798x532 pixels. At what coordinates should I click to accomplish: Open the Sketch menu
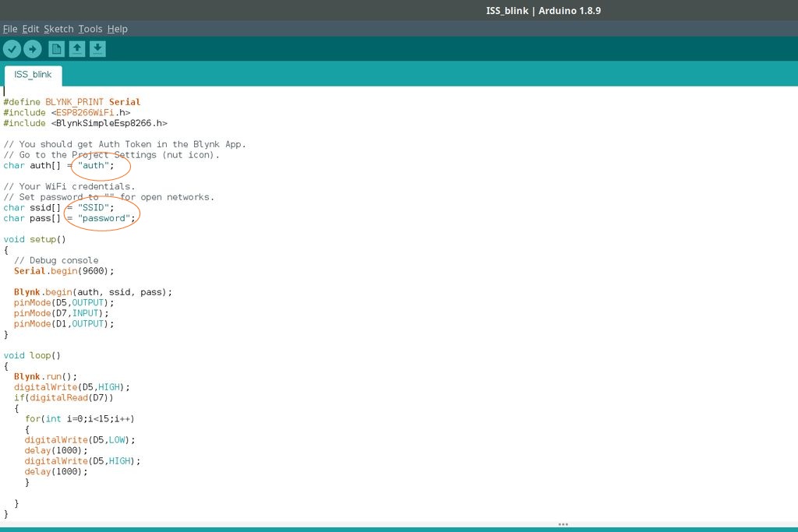click(58, 29)
